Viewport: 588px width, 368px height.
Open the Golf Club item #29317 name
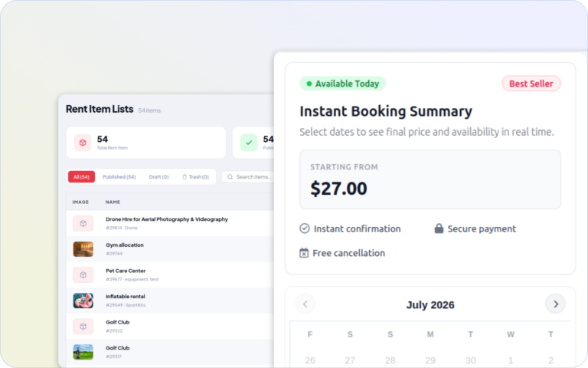[x=118, y=348]
